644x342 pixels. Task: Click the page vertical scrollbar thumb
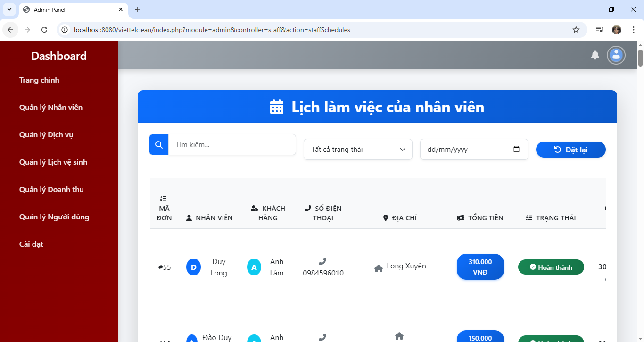640,58
